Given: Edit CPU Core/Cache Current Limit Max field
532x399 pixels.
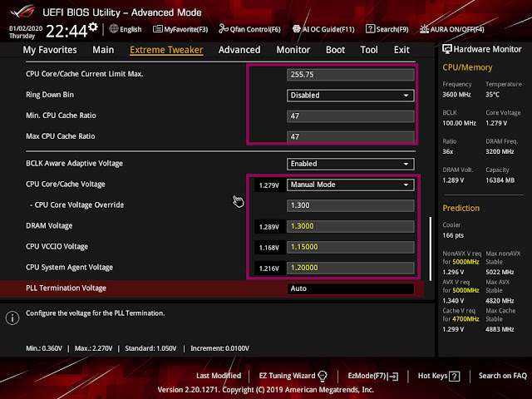Looking at the screenshot, I should tap(350, 75).
